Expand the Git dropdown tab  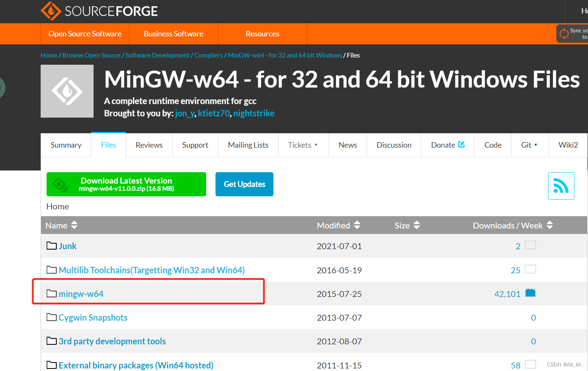click(530, 145)
